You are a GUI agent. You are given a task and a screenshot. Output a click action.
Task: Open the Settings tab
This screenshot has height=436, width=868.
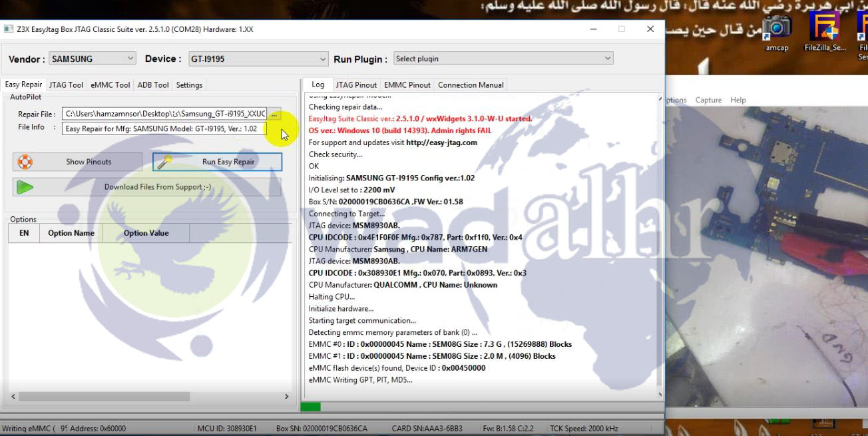189,85
